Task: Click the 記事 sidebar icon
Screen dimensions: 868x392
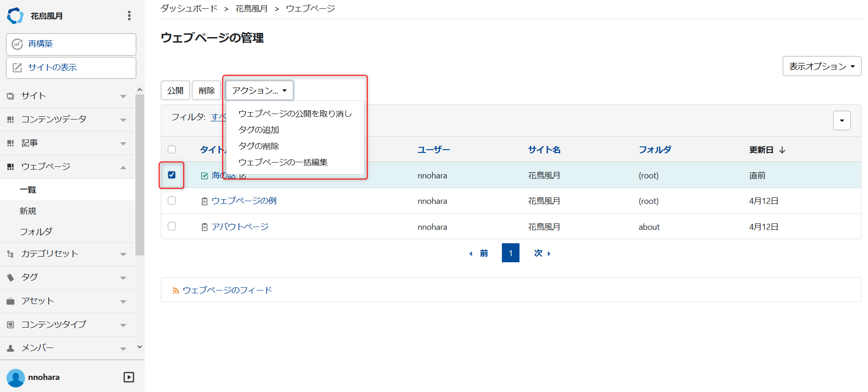Action: click(11, 143)
